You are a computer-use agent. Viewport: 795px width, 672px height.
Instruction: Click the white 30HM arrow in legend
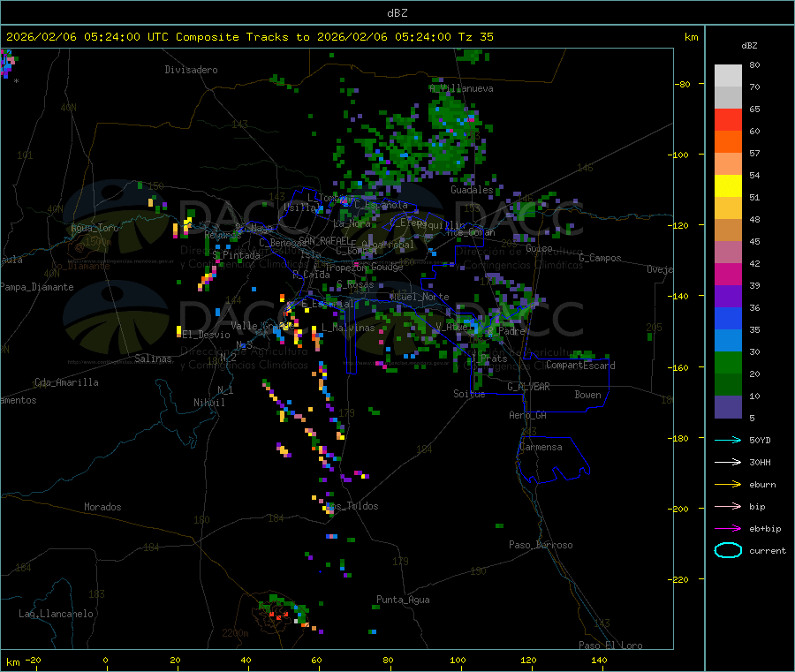tap(728, 462)
